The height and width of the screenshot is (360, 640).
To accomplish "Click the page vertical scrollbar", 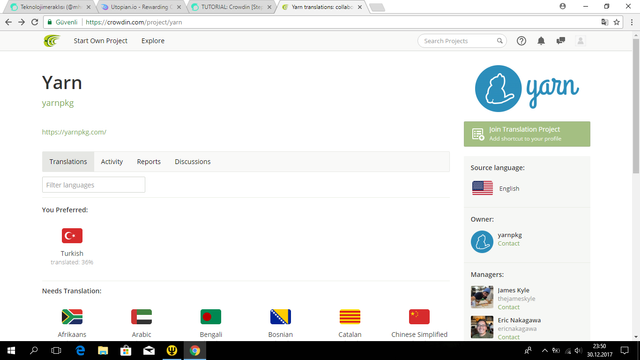I will coord(636,106).
